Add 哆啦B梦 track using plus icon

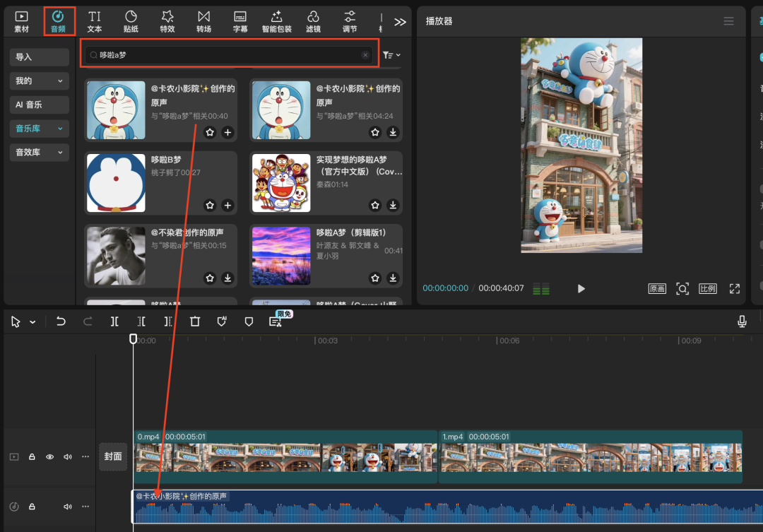point(227,205)
